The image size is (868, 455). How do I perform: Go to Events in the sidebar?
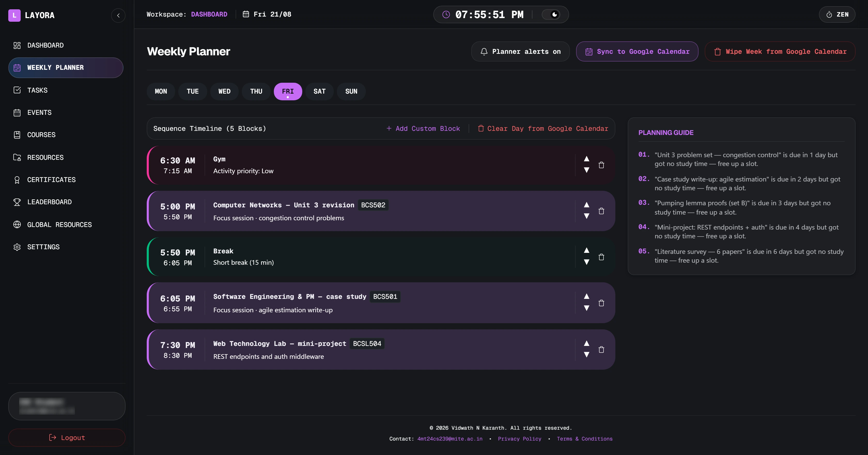66,112
